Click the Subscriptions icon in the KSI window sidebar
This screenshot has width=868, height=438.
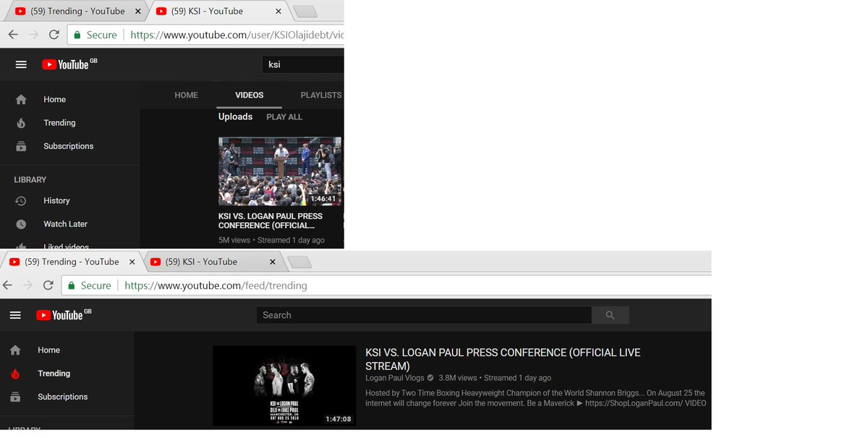point(21,146)
